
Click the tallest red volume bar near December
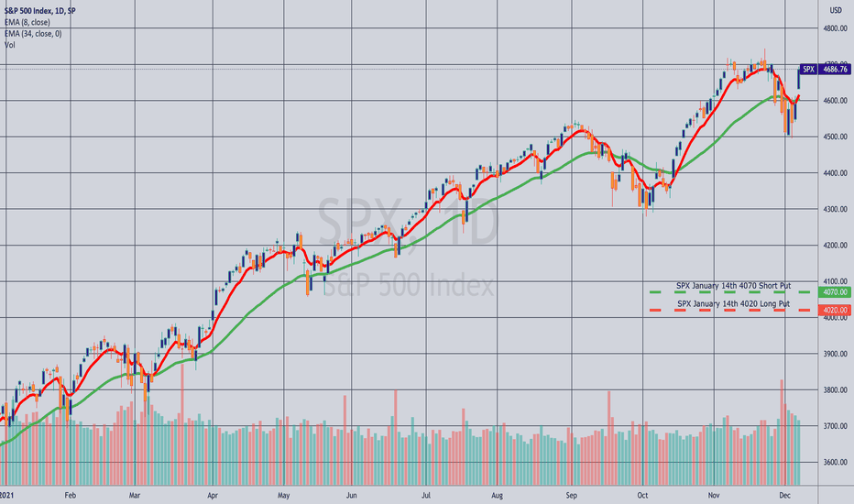pos(783,433)
